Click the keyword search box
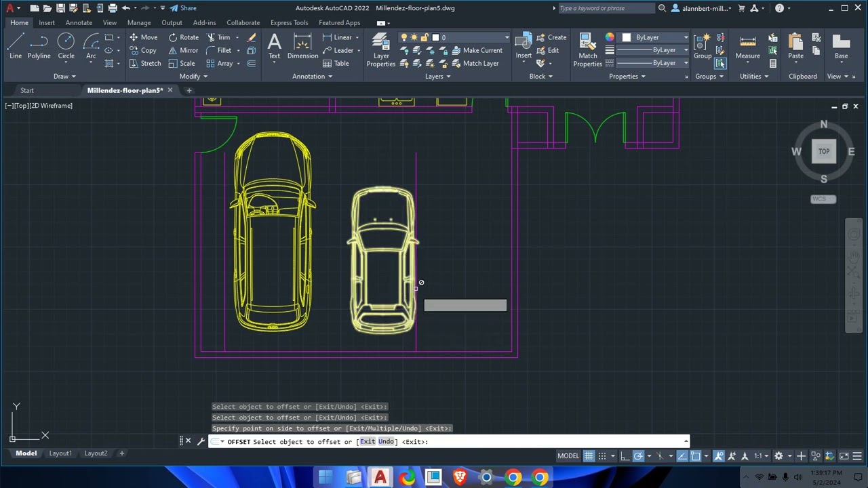The image size is (868, 488). [607, 8]
